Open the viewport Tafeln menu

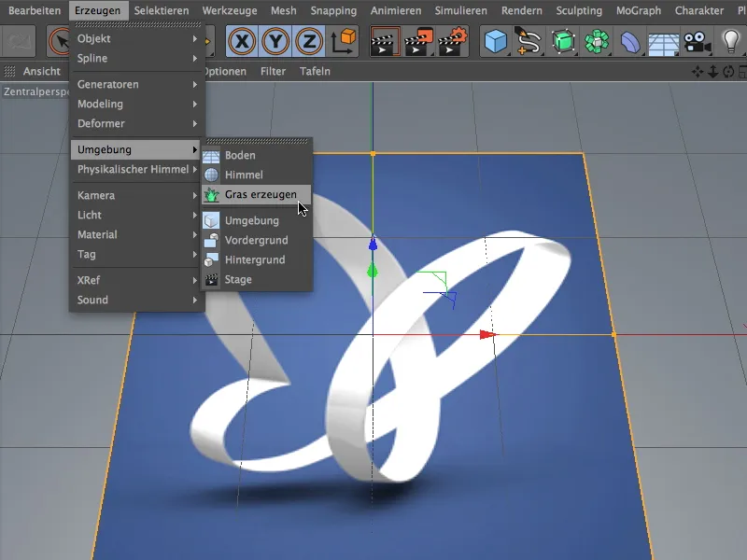[x=315, y=72]
